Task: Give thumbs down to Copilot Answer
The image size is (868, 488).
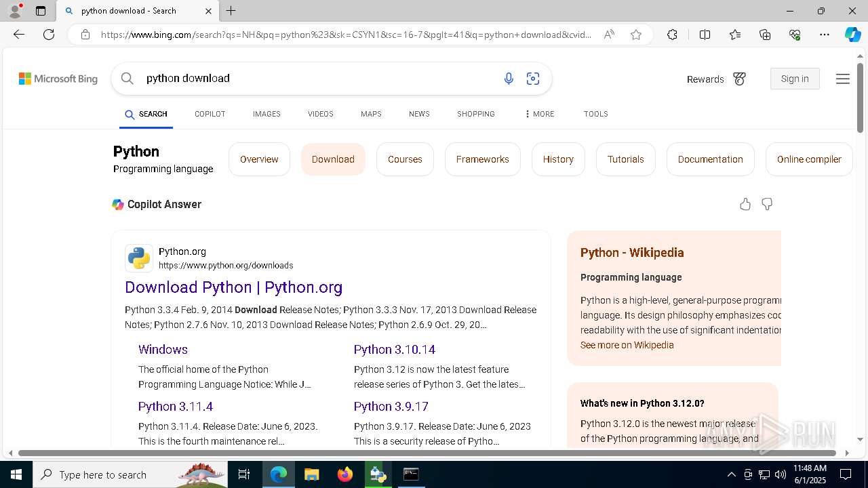Action: 767,204
